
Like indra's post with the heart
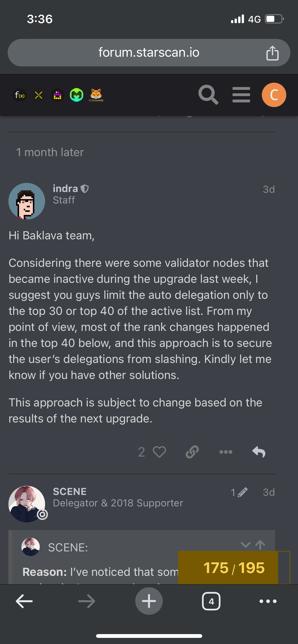tap(159, 452)
